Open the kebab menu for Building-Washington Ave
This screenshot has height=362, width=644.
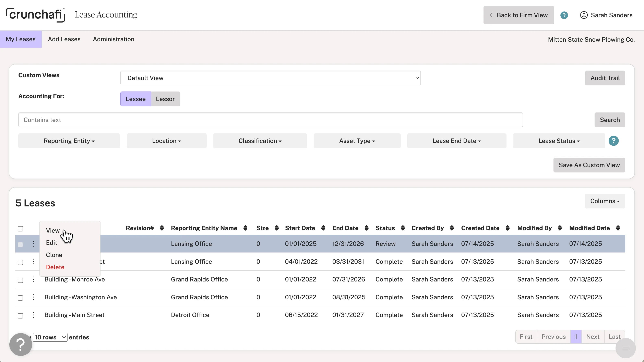click(34, 297)
